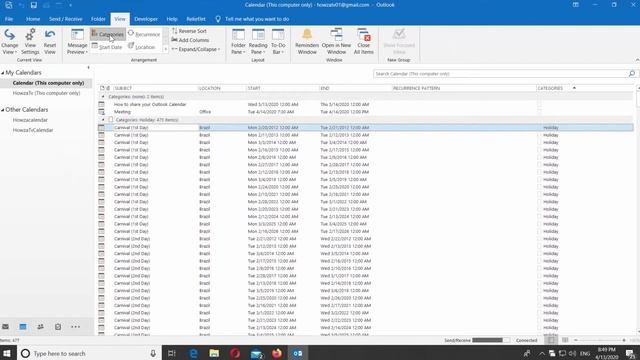Sort by Recurrence Pattern column header
Screen dimensions: 640x360
(464, 88)
